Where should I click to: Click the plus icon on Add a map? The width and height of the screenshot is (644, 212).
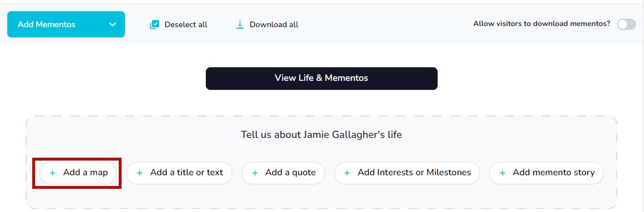[x=53, y=173]
